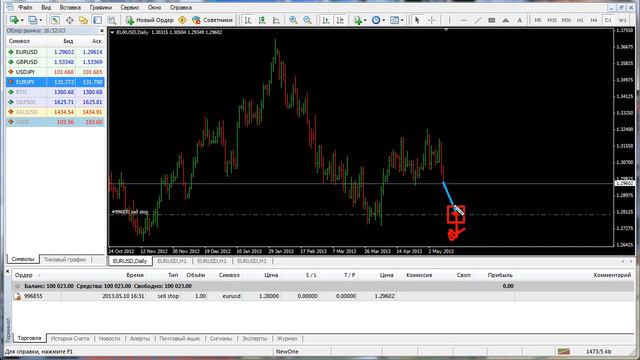The image size is (640, 360).
Task: Switch chart to bar chart
Action: 248,20
